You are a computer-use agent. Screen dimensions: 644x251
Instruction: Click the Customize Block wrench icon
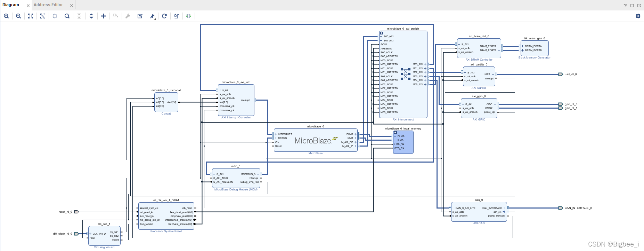click(x=128, y=16)
